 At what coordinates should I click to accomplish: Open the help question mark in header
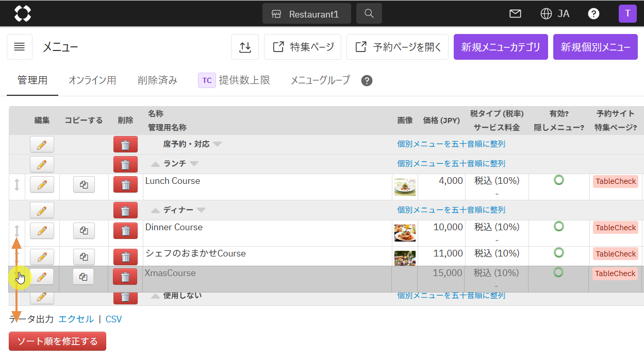594,14
